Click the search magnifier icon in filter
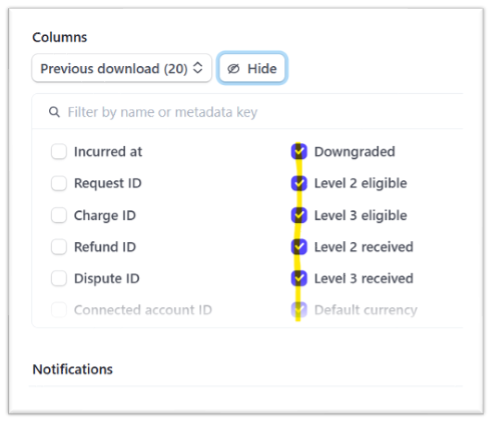This screenshot has width=492, height=422. point(54,112)
